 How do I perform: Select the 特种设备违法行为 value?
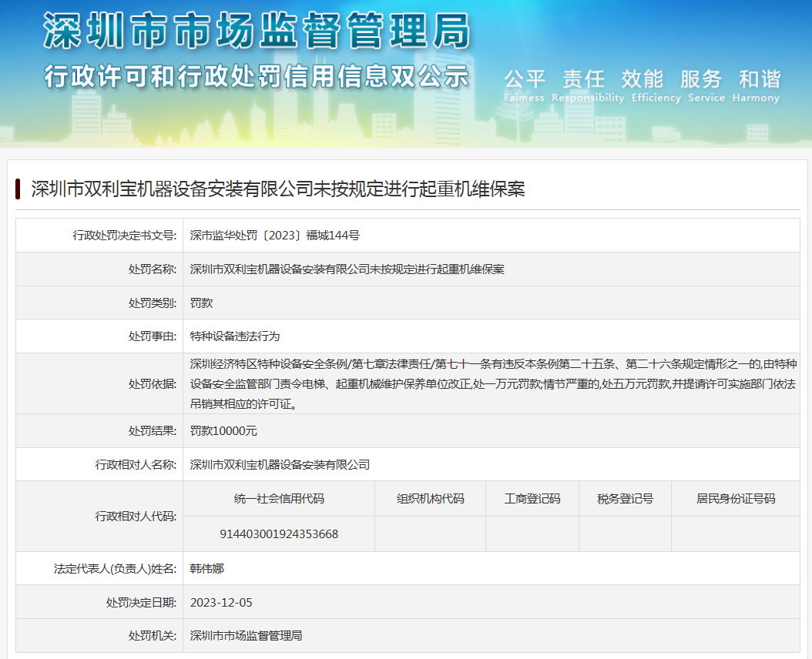pyautogui.click(x=235, y=336)
